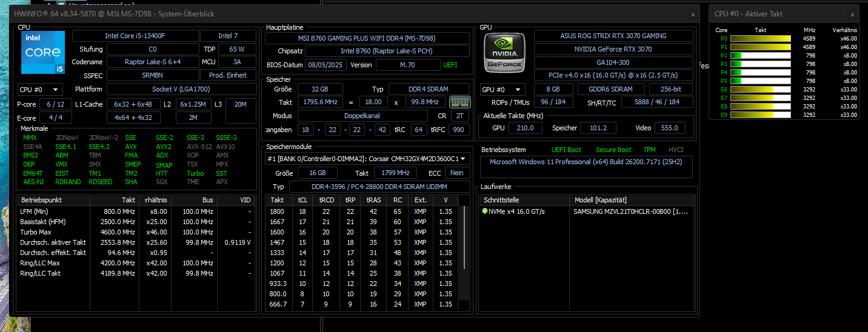868x332 pixels.
Task: Click the Doppelkanal memory mode field
Action: point(363,116)
